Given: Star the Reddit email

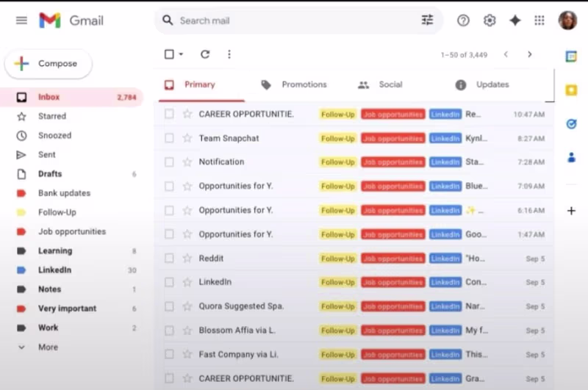Looking at the screenshot, I should point(187,258).
